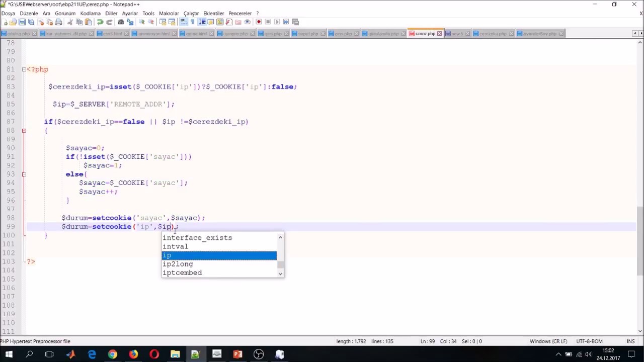Select intval in the autocomplete popup
Viewport: 644px width, 362px height.
click(175, 246)
